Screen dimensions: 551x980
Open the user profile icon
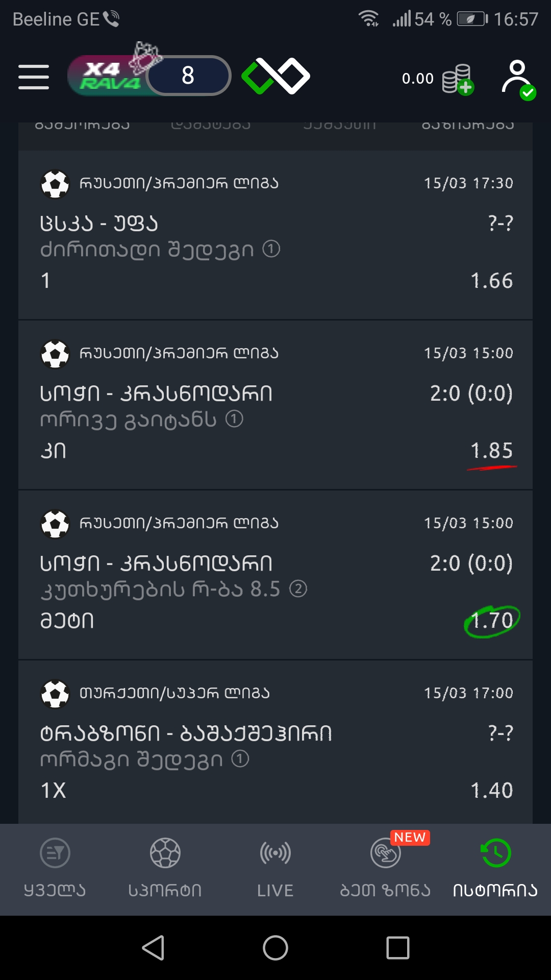518,79
